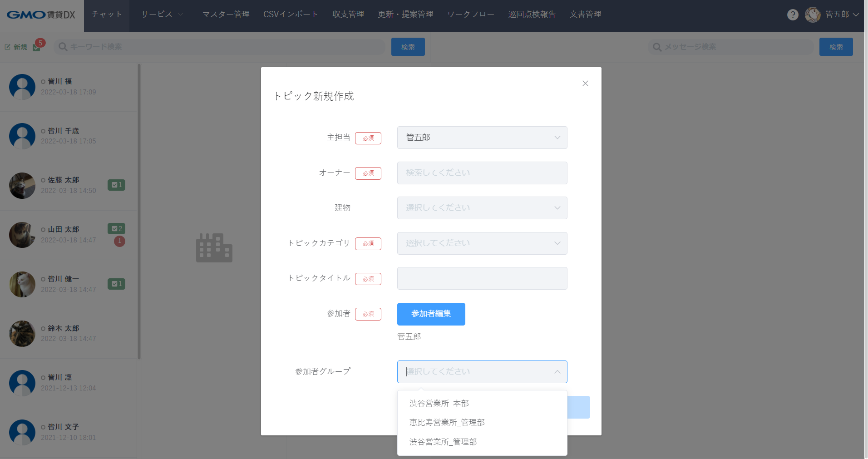The width and height of the screenshot is (868, 459).
Task: Open the 主担当 dropdown showing 管五郎
Action: click(x=482, y=138)
